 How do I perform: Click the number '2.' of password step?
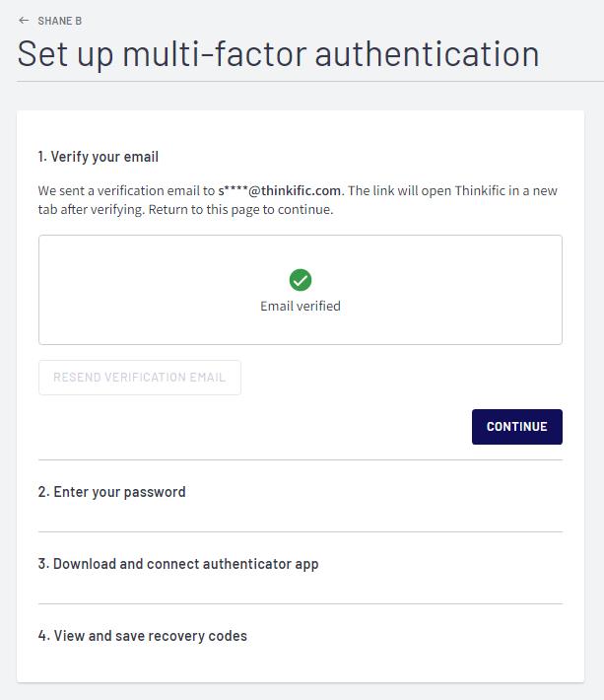[43, 492]
